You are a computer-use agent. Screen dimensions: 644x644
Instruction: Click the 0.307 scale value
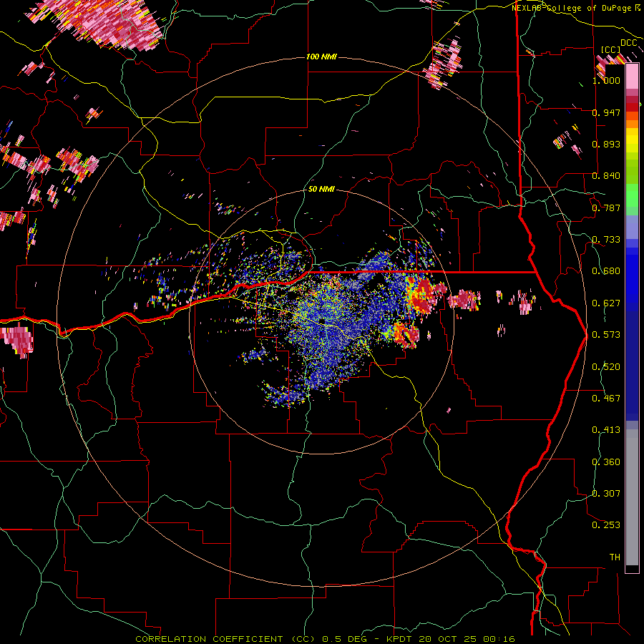tap(606, 494)
